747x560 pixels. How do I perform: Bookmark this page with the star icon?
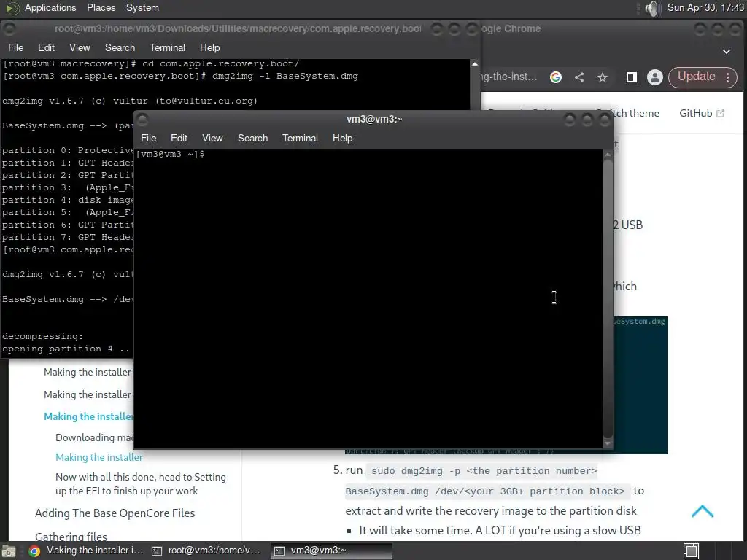pos(603,77)
